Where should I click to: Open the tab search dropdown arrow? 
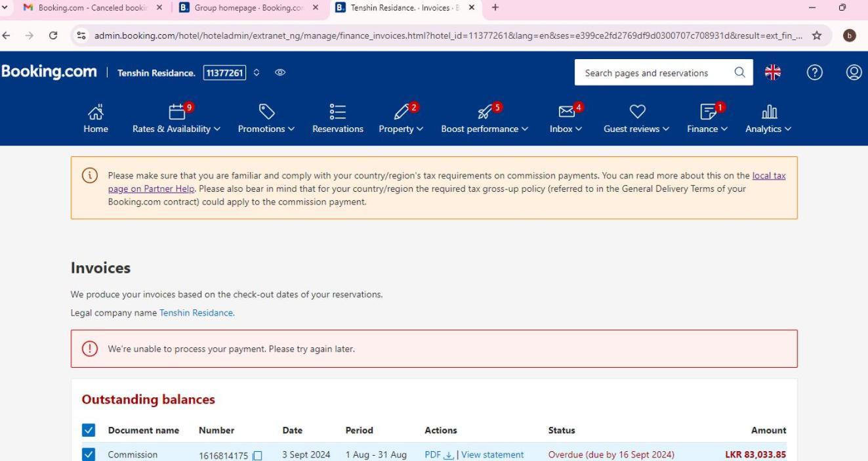click(6, 8)
